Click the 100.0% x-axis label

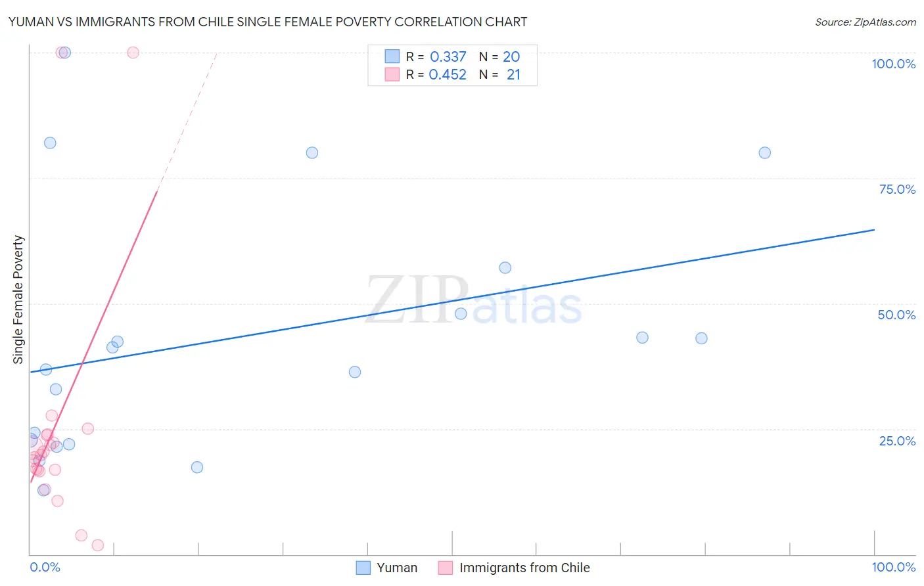click(893, 567)
